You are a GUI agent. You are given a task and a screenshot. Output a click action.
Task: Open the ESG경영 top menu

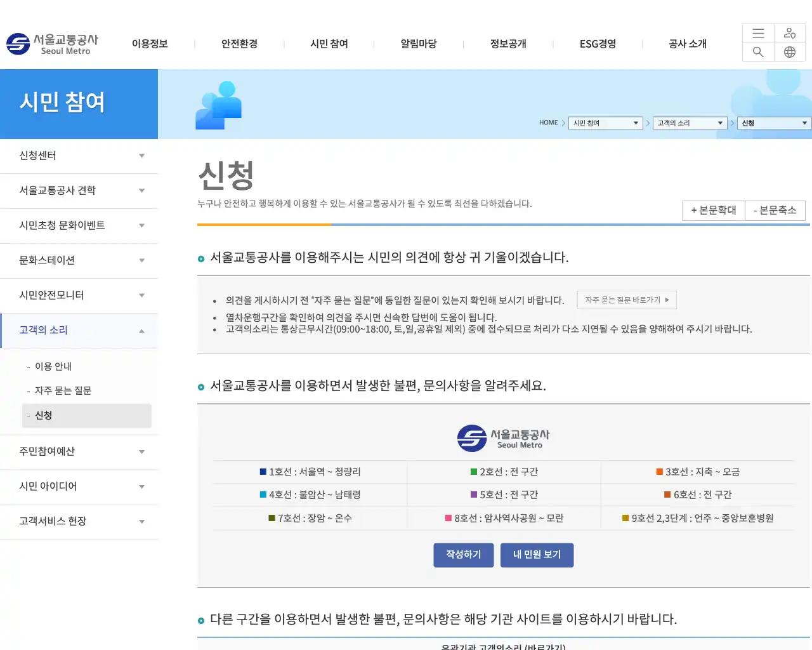(x=598, y=44)
